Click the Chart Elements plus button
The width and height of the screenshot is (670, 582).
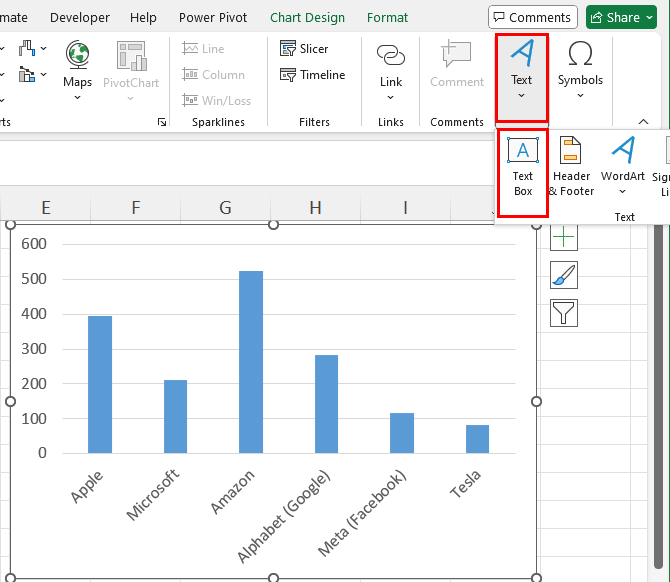[x=564, y=237]
